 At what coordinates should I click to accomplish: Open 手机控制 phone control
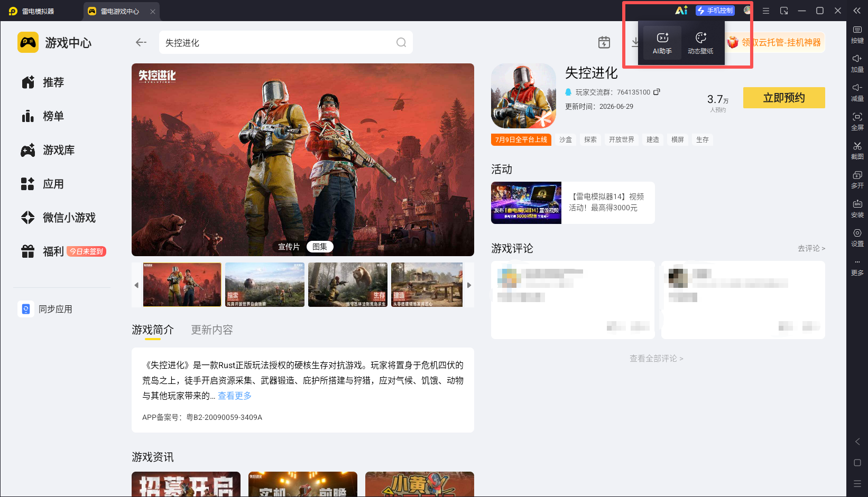(715, 11)
